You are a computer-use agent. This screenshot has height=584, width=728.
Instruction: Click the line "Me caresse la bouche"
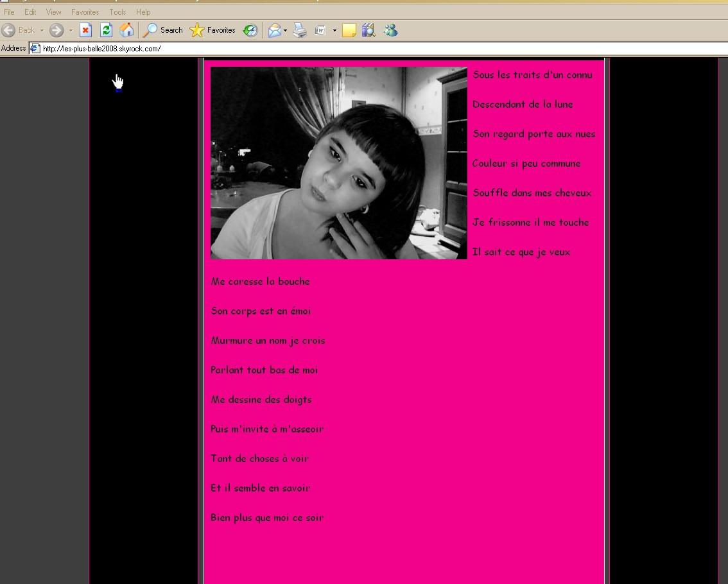[261, 281]
